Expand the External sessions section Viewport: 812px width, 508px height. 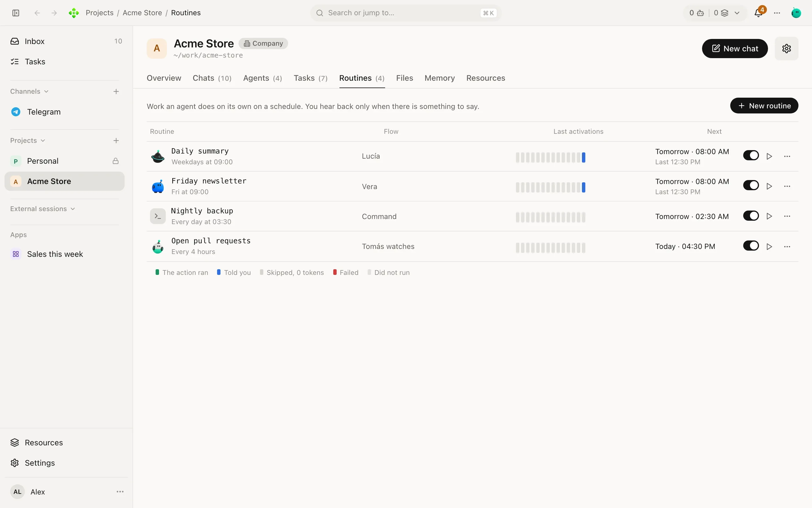coord(43,209)
